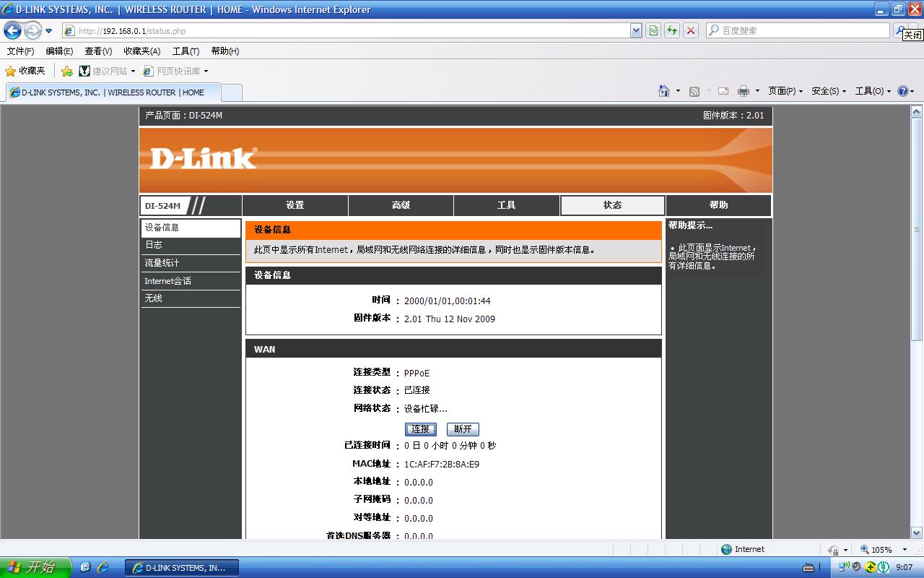Click the Read Mail envelope icon
Screen dimensions: 924x578
722,91
